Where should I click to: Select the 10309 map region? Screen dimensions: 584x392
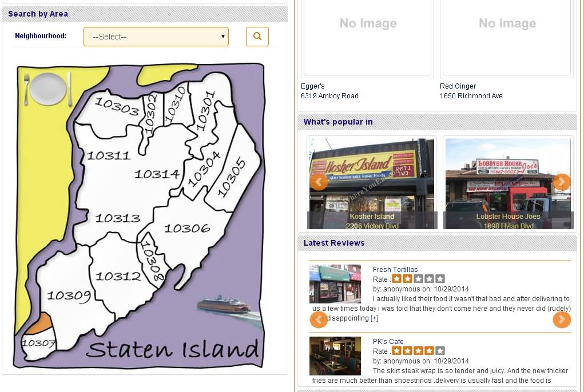click(x=69, y=295)
